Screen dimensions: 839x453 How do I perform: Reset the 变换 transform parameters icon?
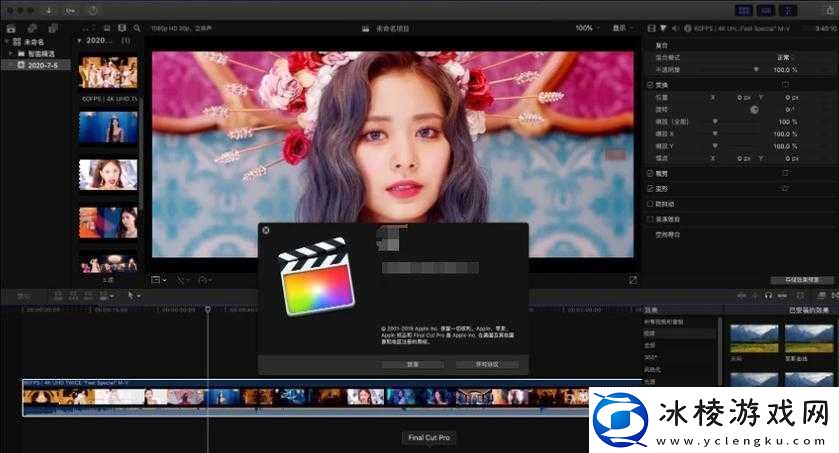785,85
